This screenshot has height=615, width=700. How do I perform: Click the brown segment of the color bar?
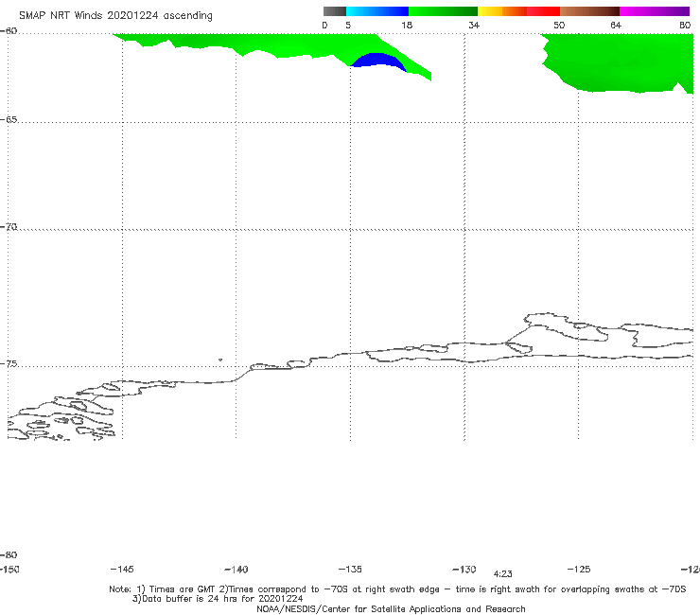point(589,11)
